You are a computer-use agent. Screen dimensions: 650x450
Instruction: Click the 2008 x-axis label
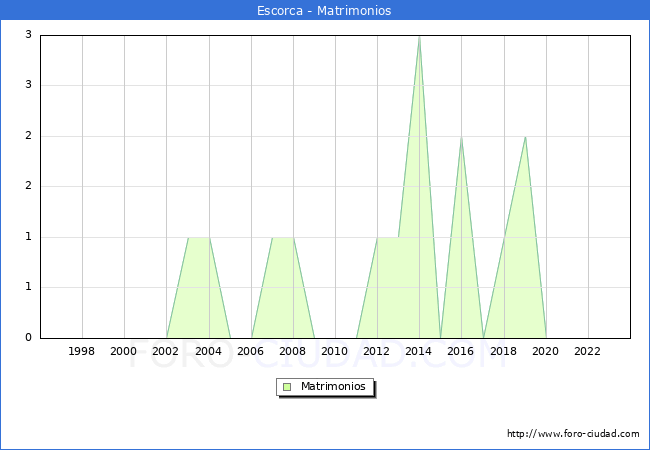click(293, 351)
